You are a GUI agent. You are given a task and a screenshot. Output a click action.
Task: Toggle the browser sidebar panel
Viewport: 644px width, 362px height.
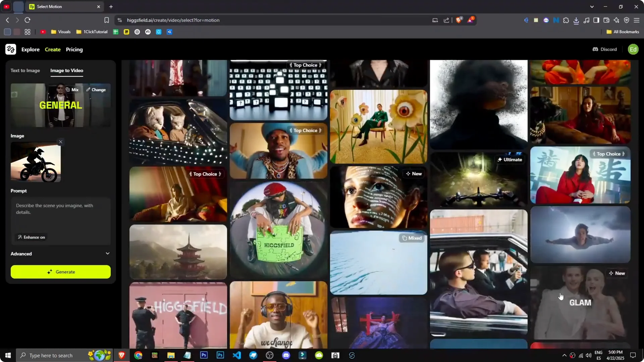(x=596, y=20)
